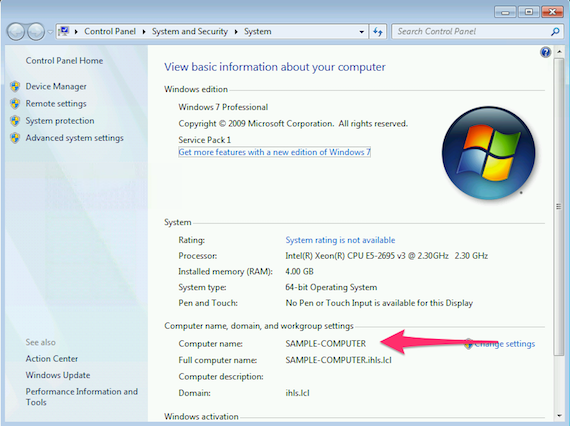Image resolution: width=570 pixels, height=426 pixels.
Task: Click the forward navigation arrow button
Action: click(36, 32)
